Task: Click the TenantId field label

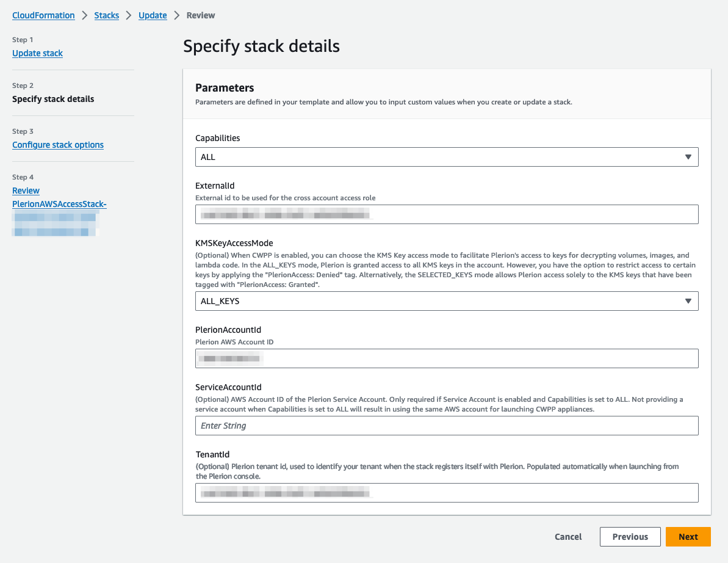Action: [x=212, y=454]
